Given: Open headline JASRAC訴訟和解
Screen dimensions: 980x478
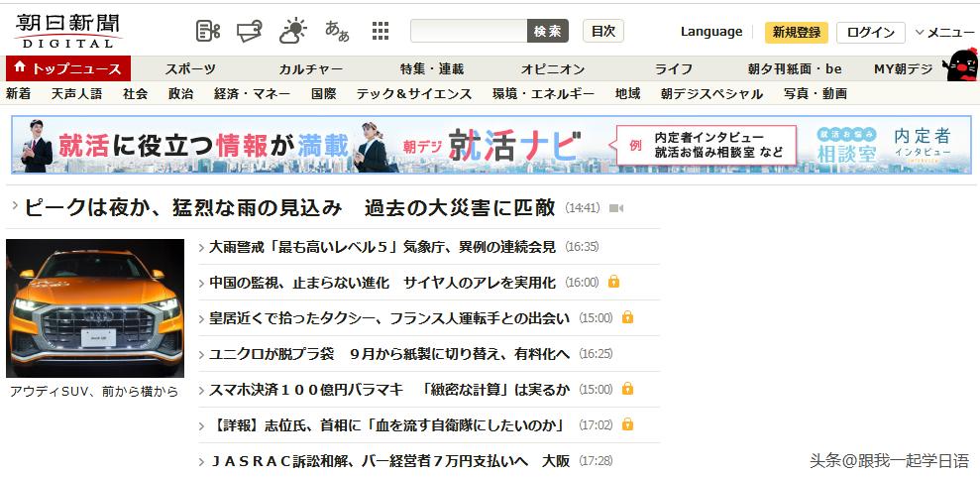Looking at the screenshot, I should 389,461.
